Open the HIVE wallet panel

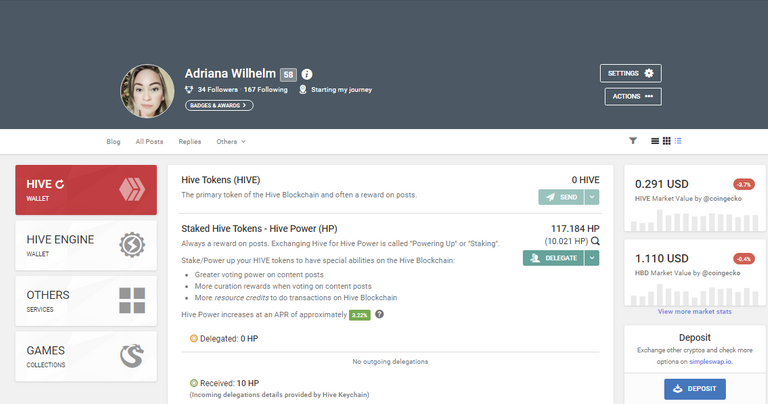pyautogui.click(x=86, y=189)
